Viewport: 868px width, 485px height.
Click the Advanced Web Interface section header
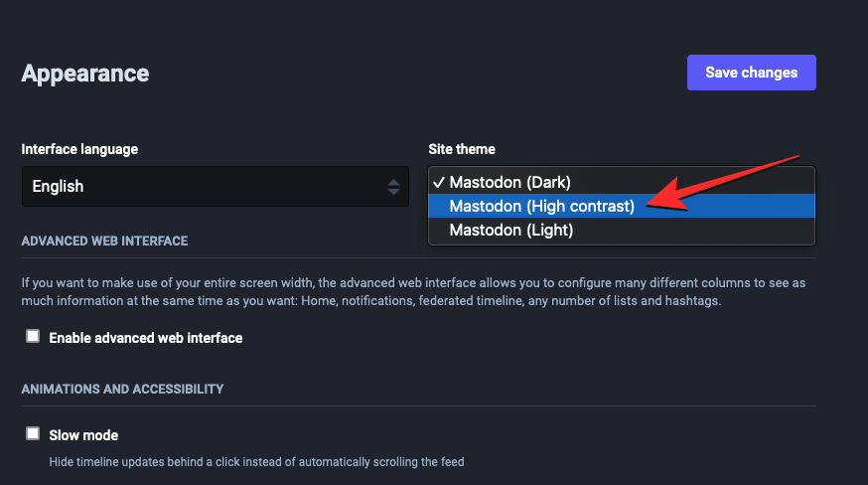click(x=104, y=241)
